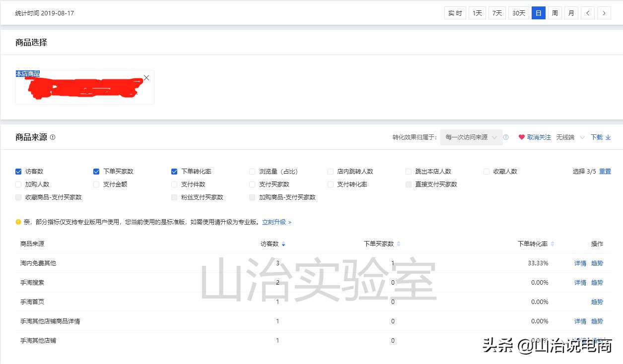
Task: Click the left arrow to view previous date
Action: point(588,13)
